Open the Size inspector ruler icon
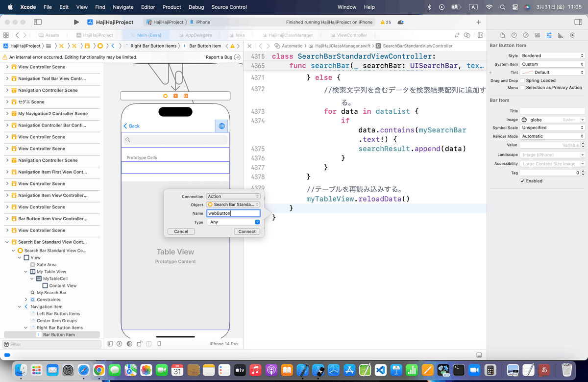588x382 pixels. coord(560,35)
